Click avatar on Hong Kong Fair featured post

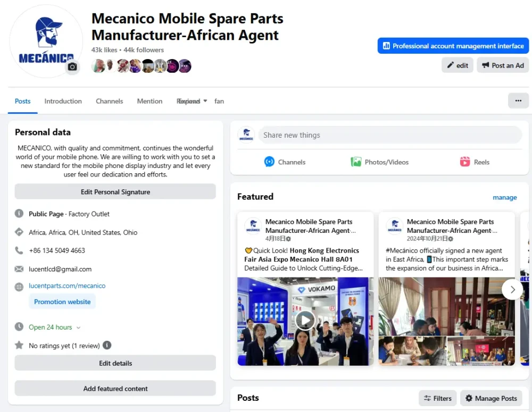pos(253,226)
